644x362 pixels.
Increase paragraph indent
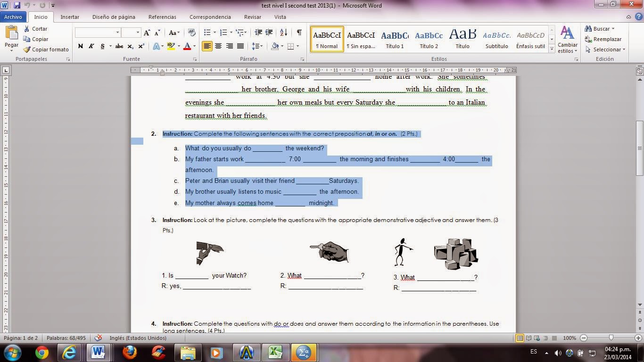click(269, 33)
